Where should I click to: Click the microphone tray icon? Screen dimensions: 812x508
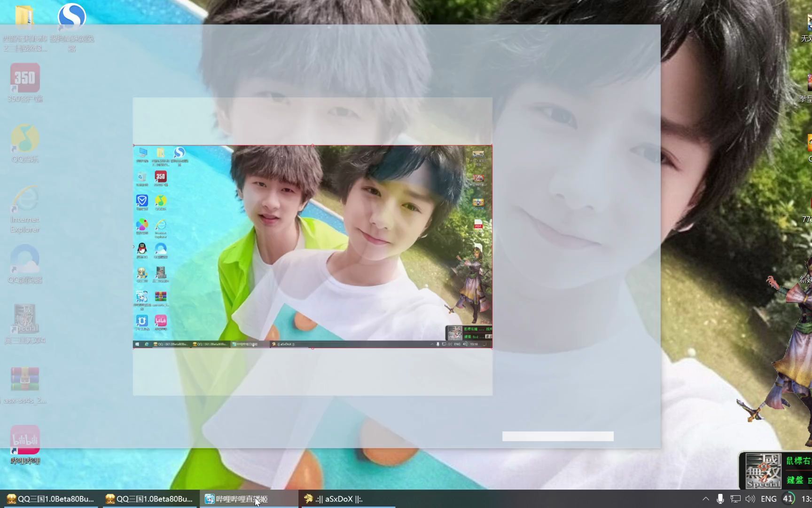pos(720,499)
